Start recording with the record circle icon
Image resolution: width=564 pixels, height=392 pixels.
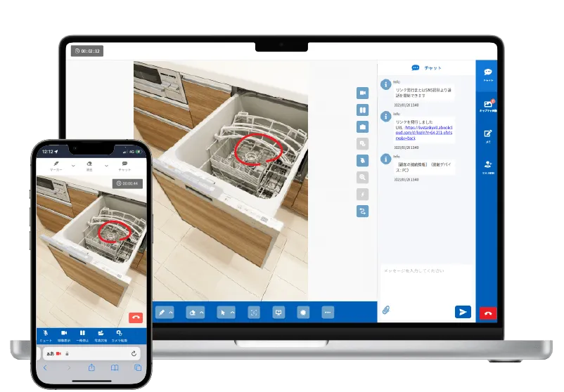coord(303,312)
